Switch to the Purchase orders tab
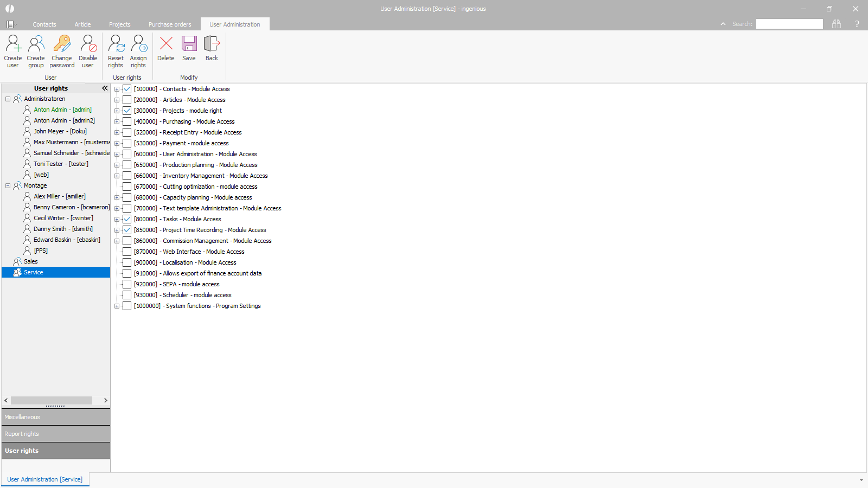Screen dimensions: 868x488 [x=170, y=24]
